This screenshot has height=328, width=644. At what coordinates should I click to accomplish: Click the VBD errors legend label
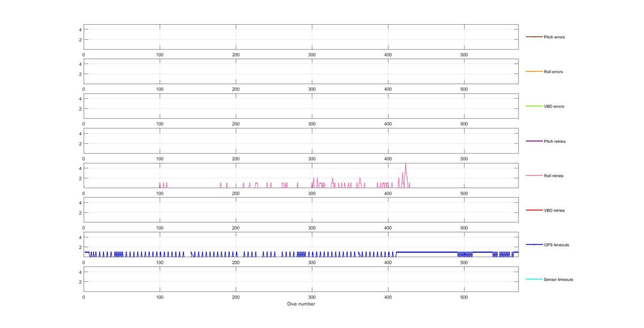tap(554, 106)
